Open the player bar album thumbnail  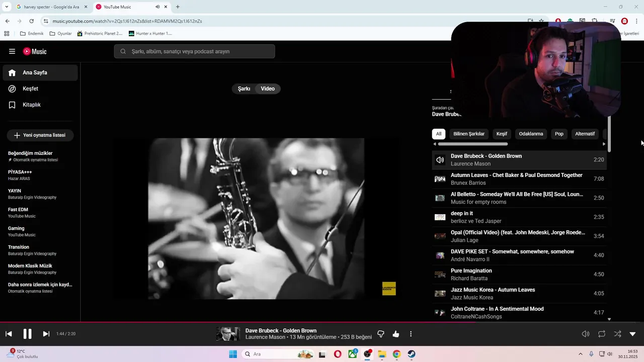228,334
